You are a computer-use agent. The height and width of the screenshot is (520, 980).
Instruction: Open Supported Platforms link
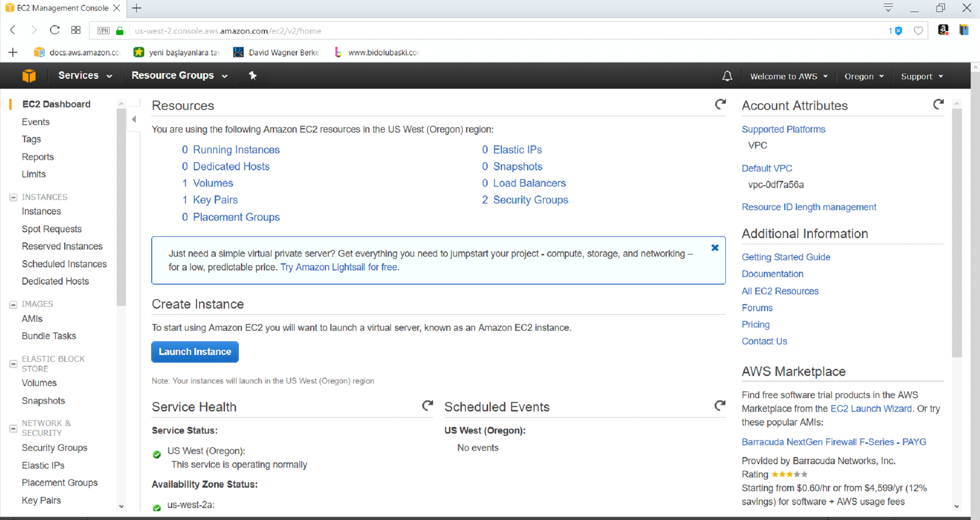783,129
